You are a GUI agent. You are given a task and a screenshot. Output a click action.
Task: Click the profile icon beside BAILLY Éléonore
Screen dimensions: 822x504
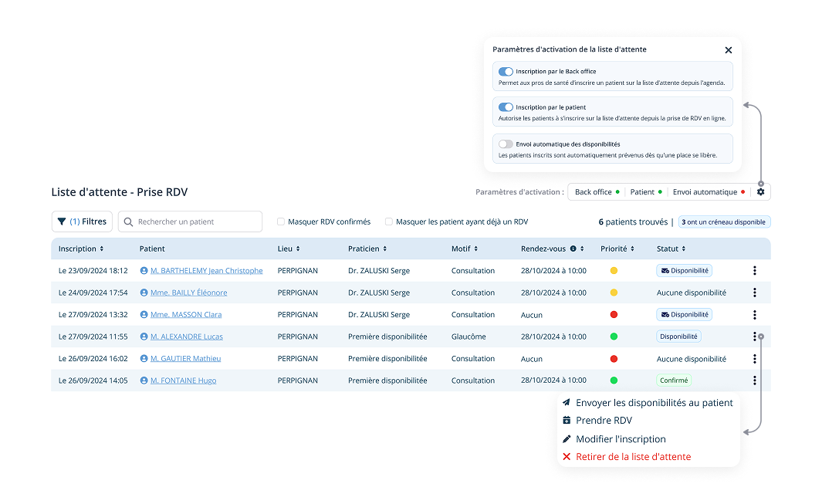tap(144, 293)
